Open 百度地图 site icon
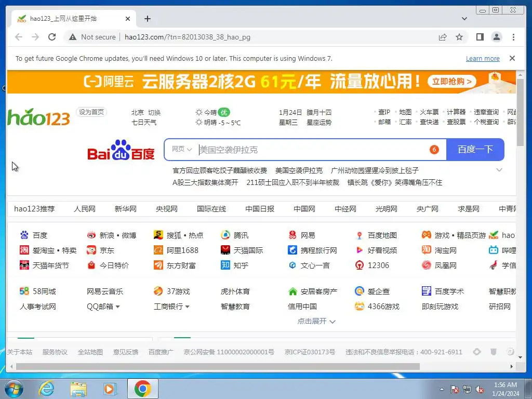 (360, 235)
